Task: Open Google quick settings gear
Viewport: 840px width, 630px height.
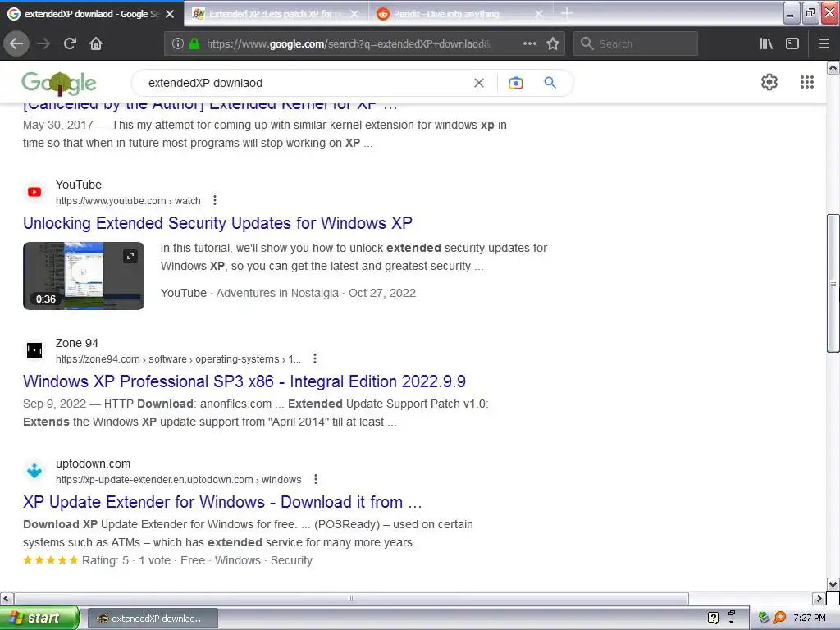Action: 769,82
